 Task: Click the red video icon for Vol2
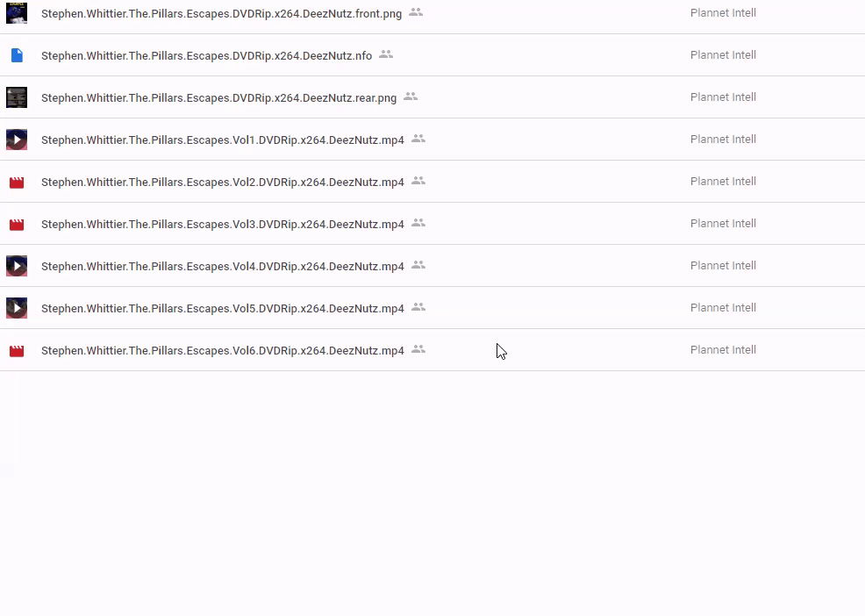coord(17,183)
